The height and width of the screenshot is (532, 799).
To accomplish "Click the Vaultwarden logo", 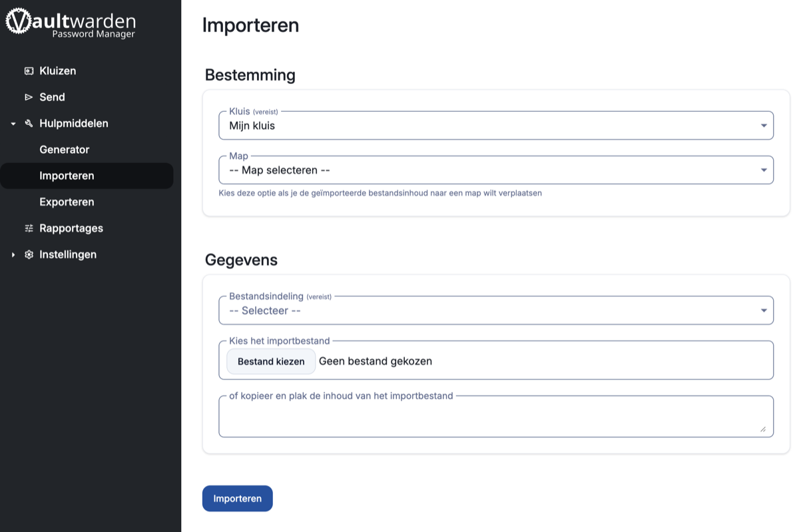I will [x=71, y=23].
